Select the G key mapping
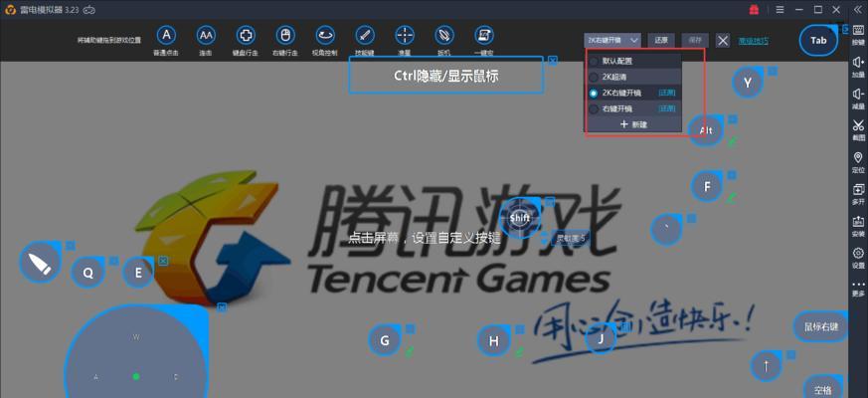This screenshot has width=868, height=398. pyautogui.click(x=385, y=341)
